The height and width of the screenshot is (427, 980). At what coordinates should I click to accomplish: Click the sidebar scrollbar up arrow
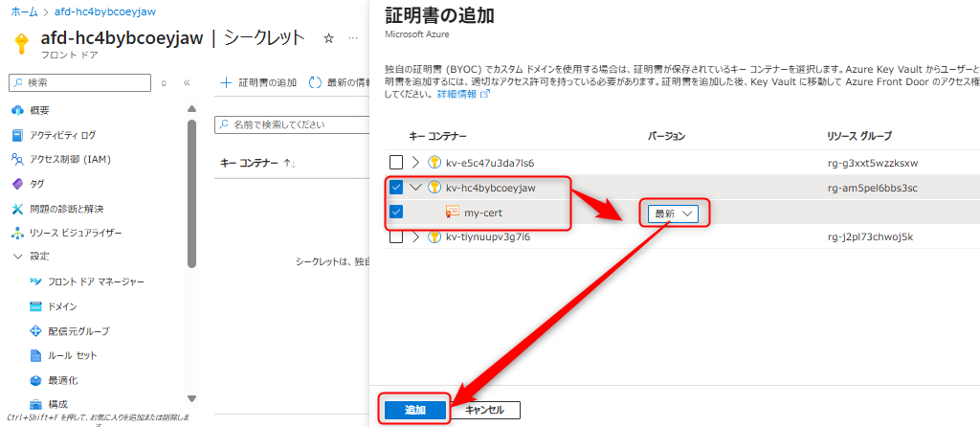[191, 108]
